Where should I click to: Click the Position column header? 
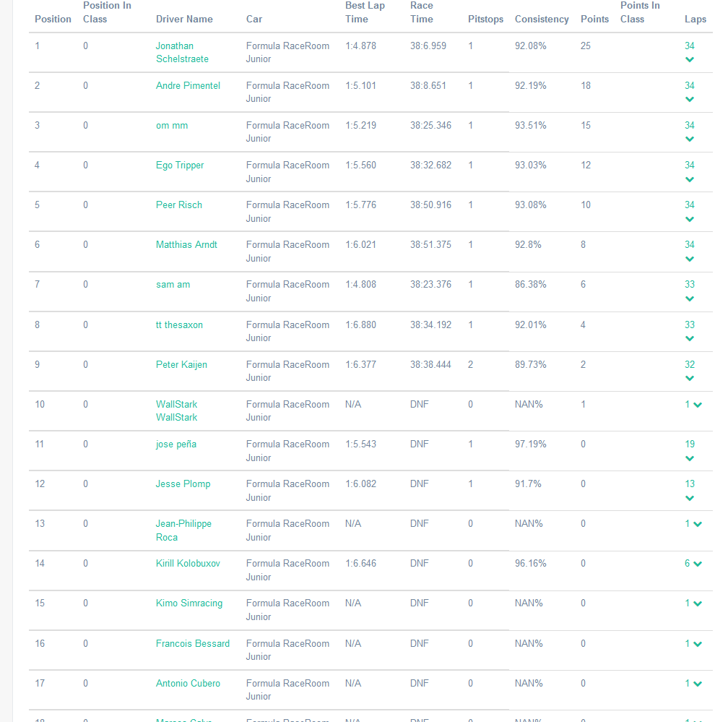[x=53, y=19]
